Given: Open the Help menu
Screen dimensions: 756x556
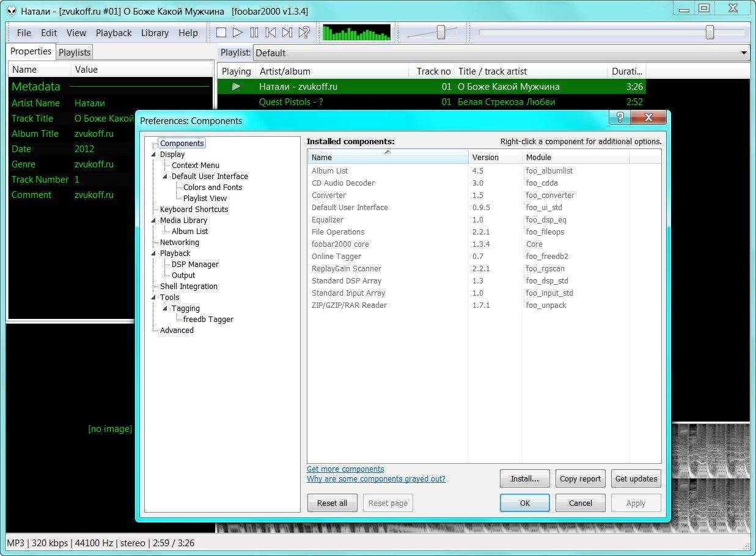Looking at the screenshot, I should tap(188, 33).
